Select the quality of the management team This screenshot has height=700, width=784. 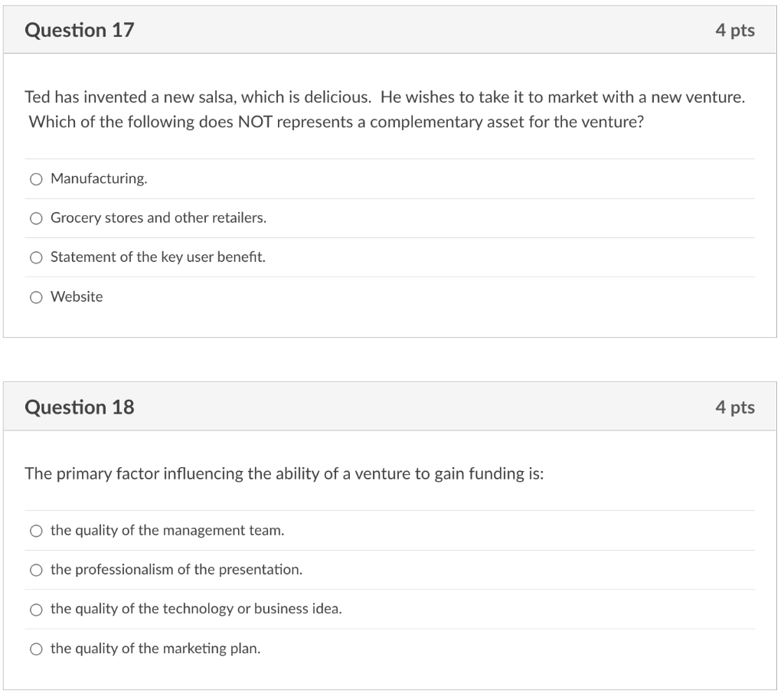36,530
